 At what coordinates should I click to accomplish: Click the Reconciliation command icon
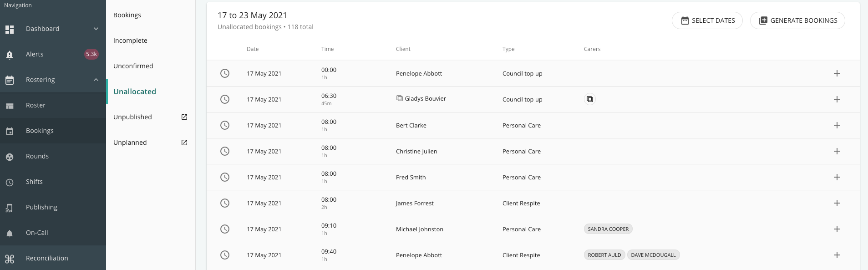pyautogui.click(x=10, y=259)
